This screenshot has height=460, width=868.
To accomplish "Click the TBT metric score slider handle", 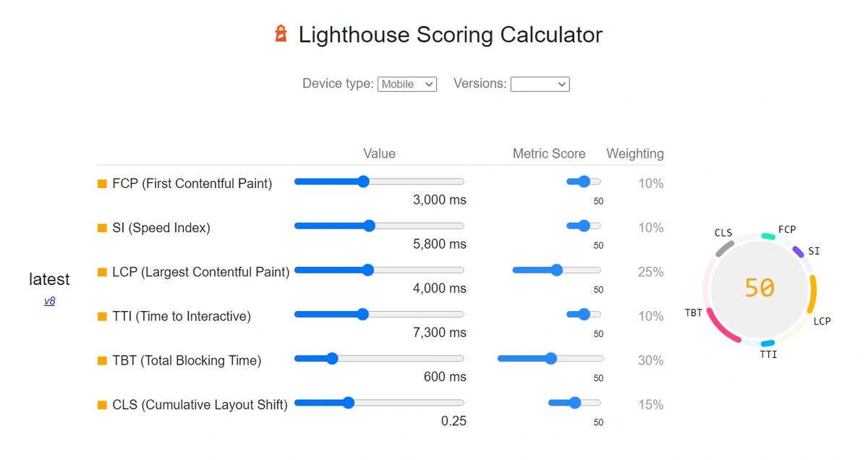I will click(x=551, y=358).
